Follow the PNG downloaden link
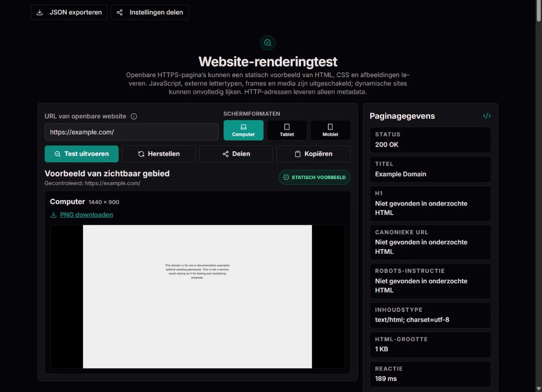542x392 pixels. (82, 215)
